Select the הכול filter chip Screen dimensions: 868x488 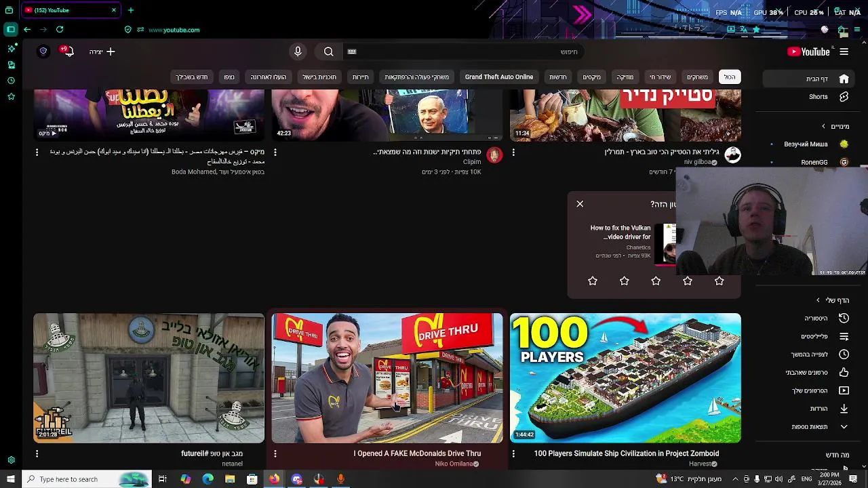tap(729, 77)
